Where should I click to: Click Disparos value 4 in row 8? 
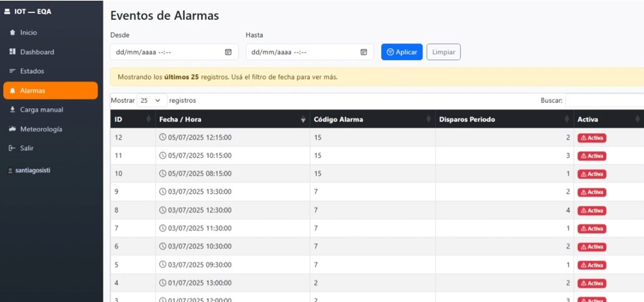568,210
